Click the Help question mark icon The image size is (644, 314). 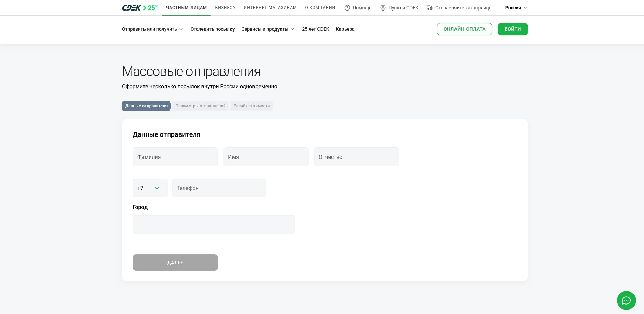coord(347,8)
